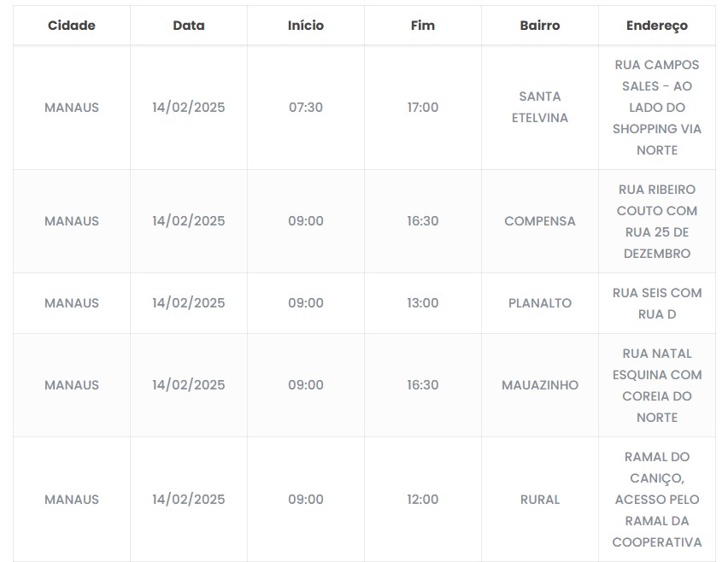The image size is (728, 562).
Task: Select the PLANALTO bairro cell
Action: [x=540, y=303]
